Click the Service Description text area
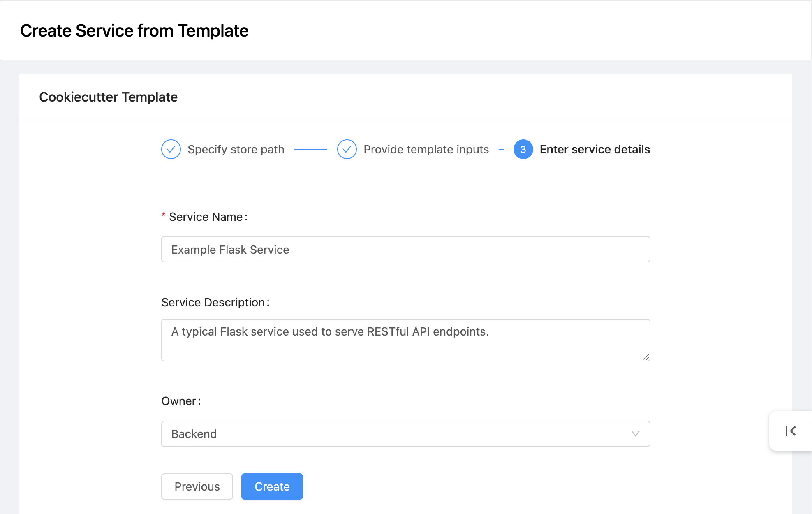Image resolution: width=812 pixels, height=514 pixels. point(406,340)
